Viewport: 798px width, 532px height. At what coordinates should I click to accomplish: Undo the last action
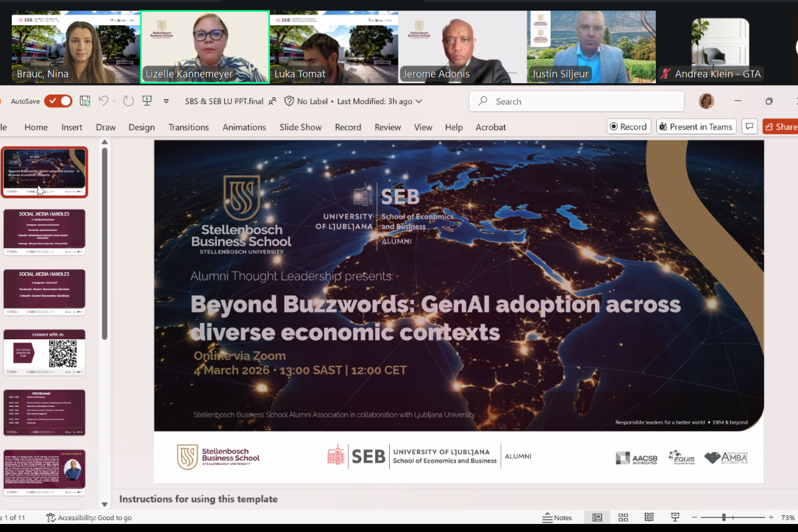[x=103, y=101]
